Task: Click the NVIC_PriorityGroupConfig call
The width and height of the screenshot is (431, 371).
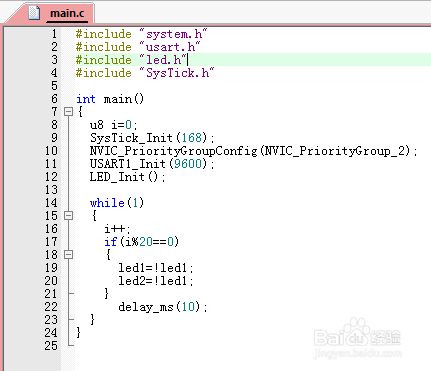Action: tap(253, 151)
